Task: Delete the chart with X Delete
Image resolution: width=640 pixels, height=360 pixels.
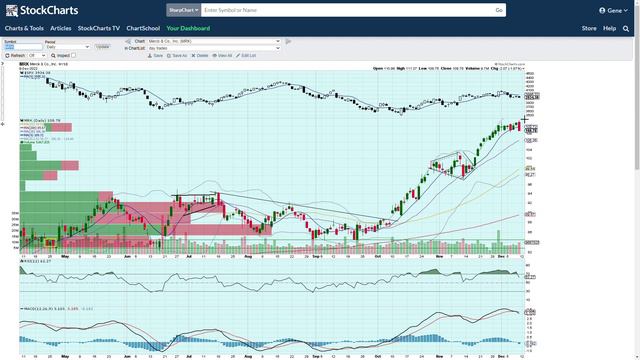Action: [x=200, y=56]
